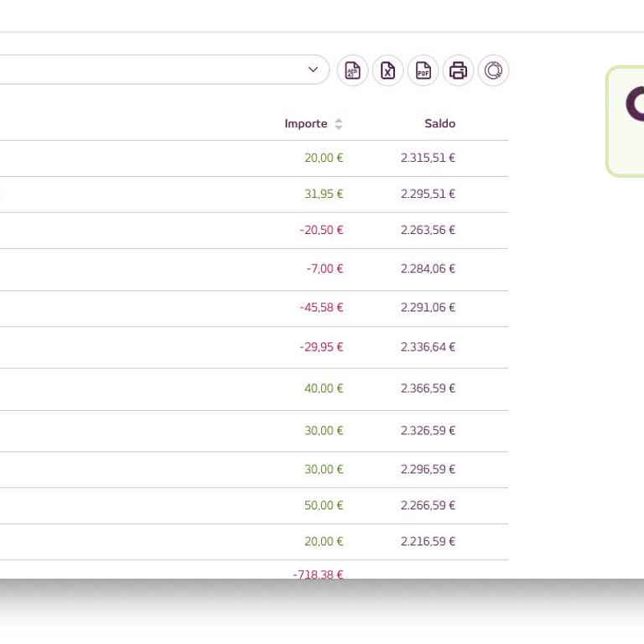Select the 31,95 € amount
Screen dimensions: 644x644
coord(324,194)
